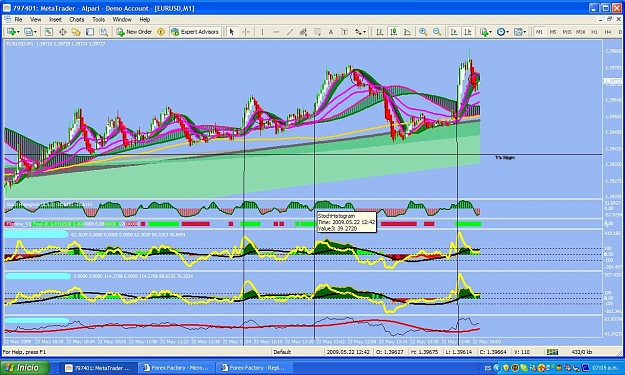The width and height of the screenshot is (625, 375).
Task: Zoom out of the chart
Action: tap(437, 32)
